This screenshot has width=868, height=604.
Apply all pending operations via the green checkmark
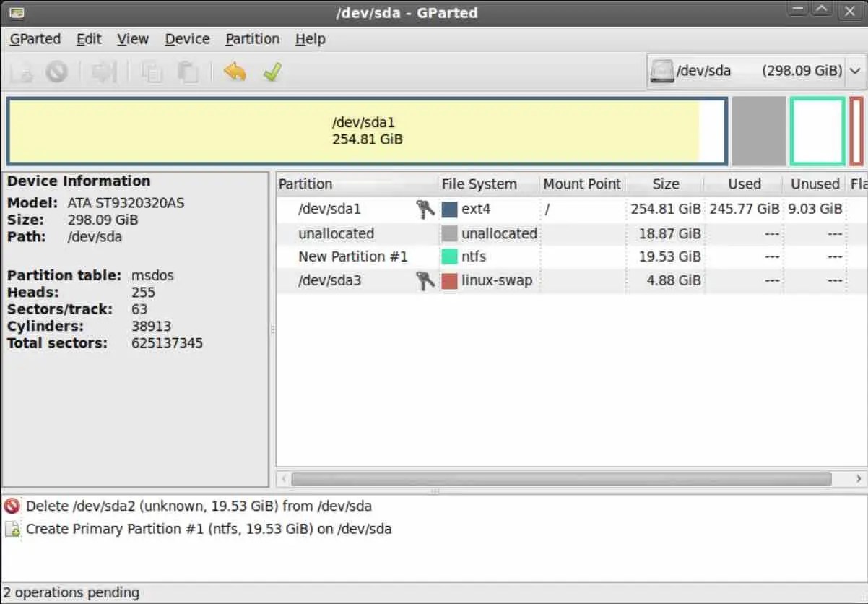272,71
